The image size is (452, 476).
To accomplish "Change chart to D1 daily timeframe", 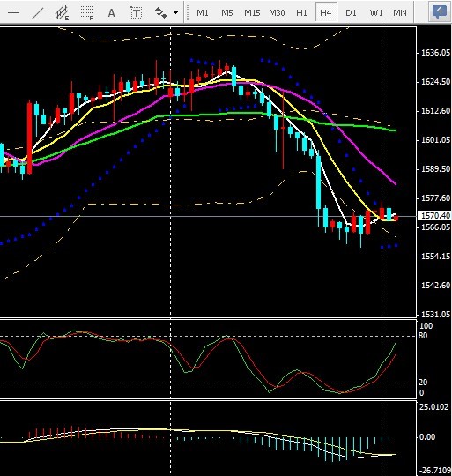I will 351,12.
